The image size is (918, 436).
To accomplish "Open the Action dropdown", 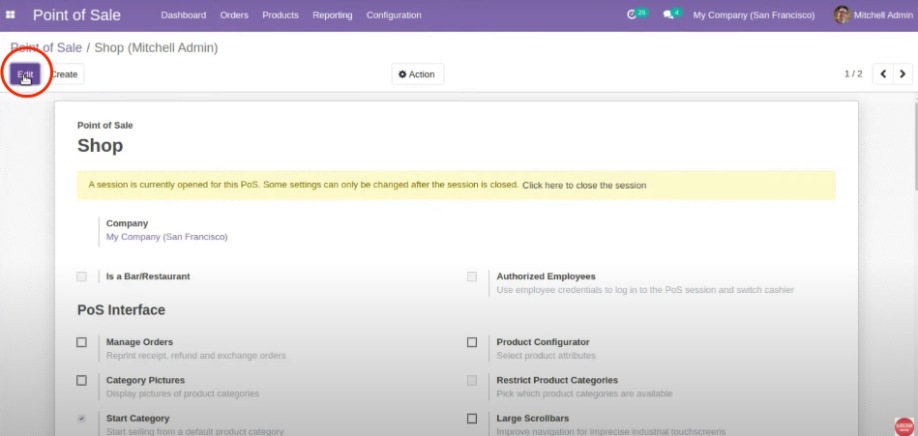I will point(417,74).
